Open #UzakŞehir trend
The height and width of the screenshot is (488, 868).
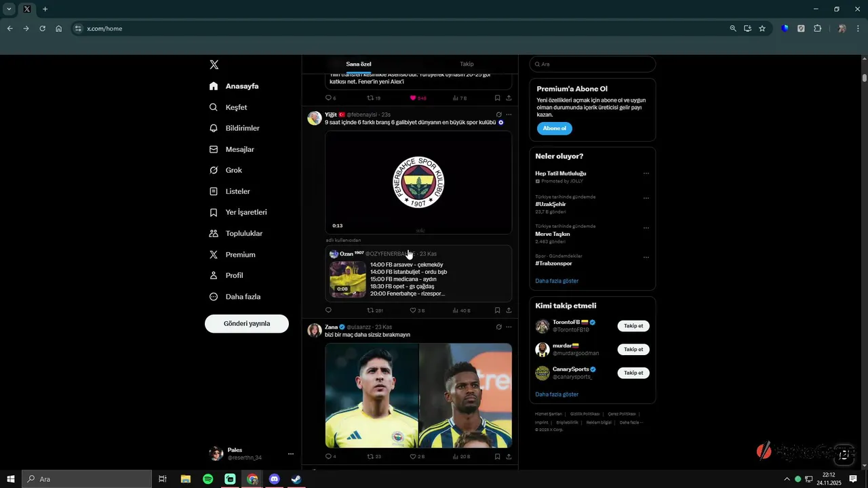coord(550,204)
